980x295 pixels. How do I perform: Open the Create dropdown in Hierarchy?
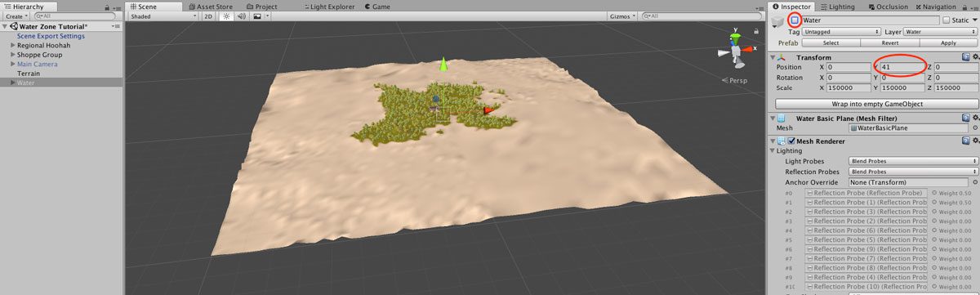16,16
